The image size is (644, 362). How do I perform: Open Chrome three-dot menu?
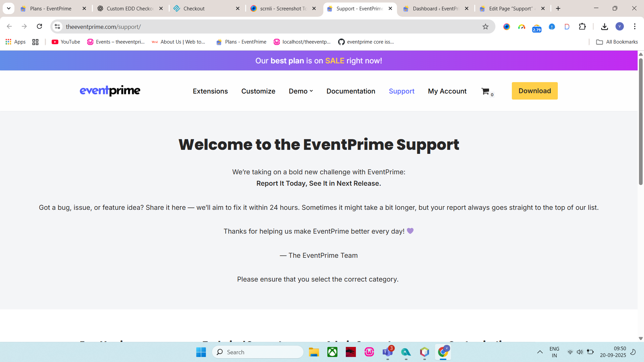click(x=635, y=26)
